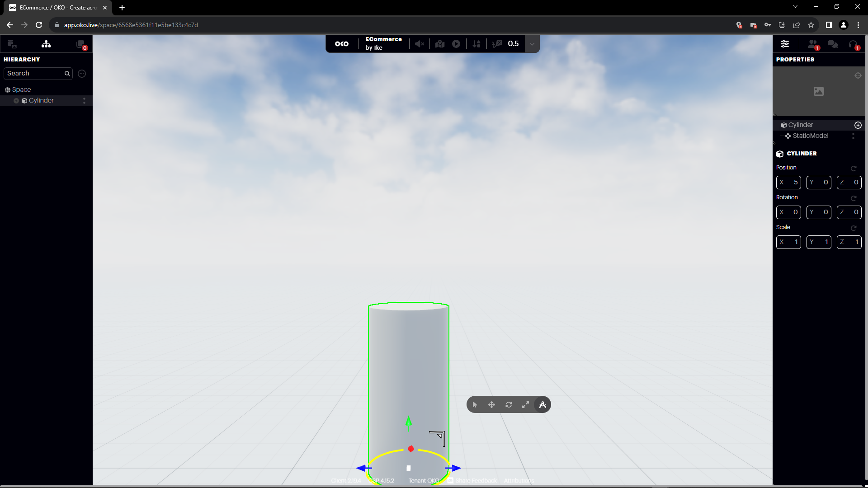Open the hierarchy options ellipsis menu
The width and height of the screenshot is (868, 488).
81,74
